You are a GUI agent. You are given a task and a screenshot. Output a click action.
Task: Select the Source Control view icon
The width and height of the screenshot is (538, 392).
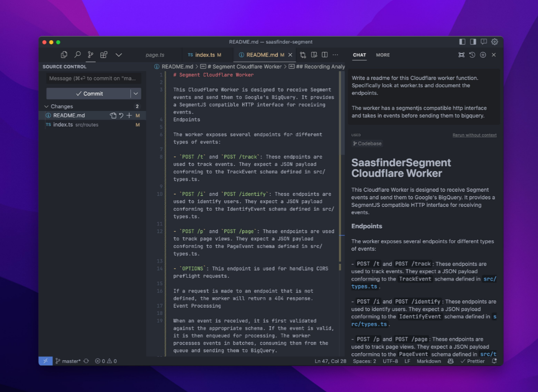tap(90, 55)
